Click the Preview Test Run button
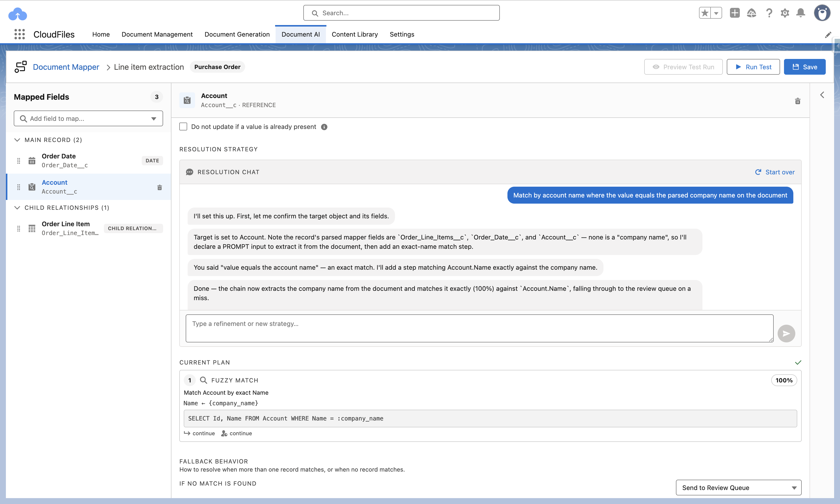This screenshot has height=504, width=840. [x=683, y=67]
